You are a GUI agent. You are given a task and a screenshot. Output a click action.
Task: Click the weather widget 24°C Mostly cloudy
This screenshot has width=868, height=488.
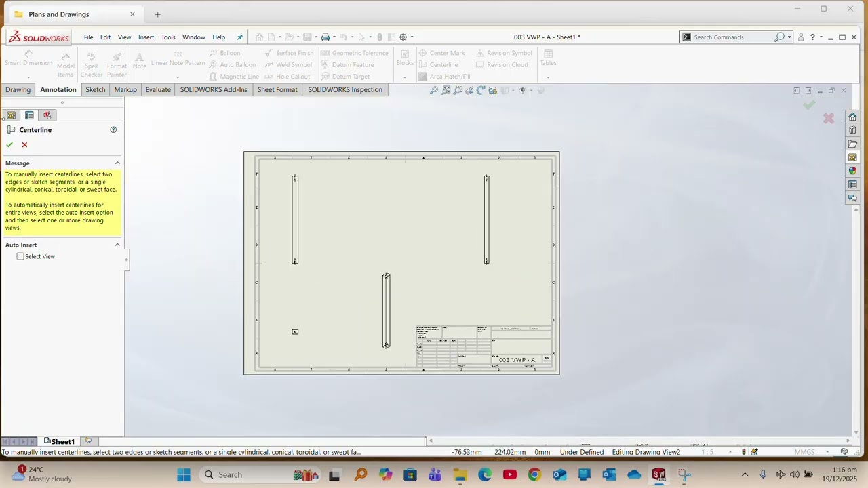(42, 474)
